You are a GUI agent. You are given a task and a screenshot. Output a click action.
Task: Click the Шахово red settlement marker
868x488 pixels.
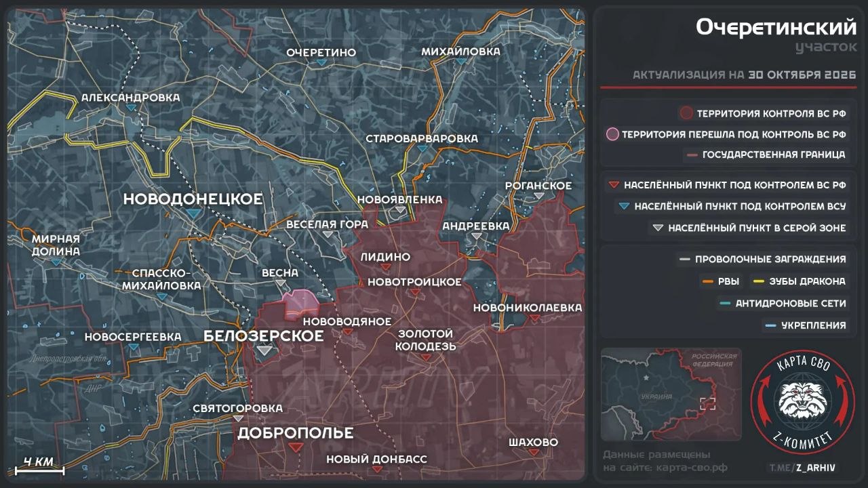534,452
